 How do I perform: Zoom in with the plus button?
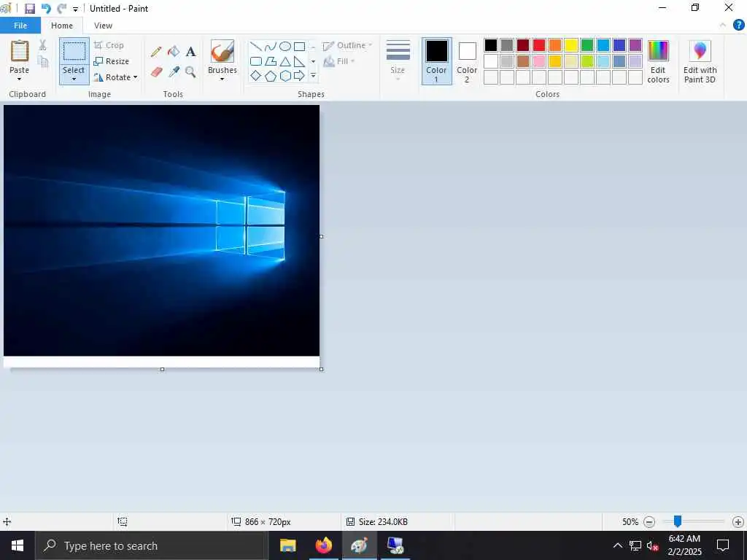point(738,522)
